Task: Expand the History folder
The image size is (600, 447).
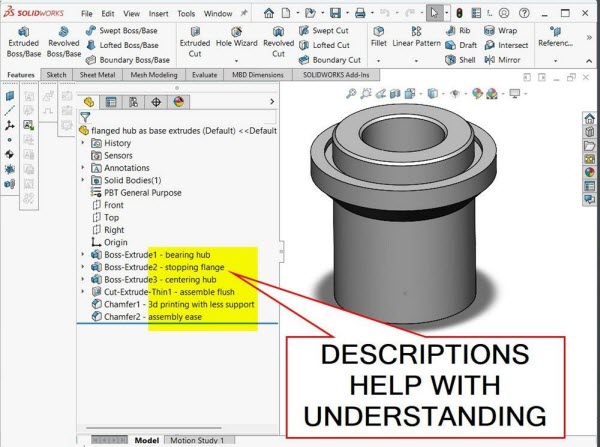Action: coord(83,143)
